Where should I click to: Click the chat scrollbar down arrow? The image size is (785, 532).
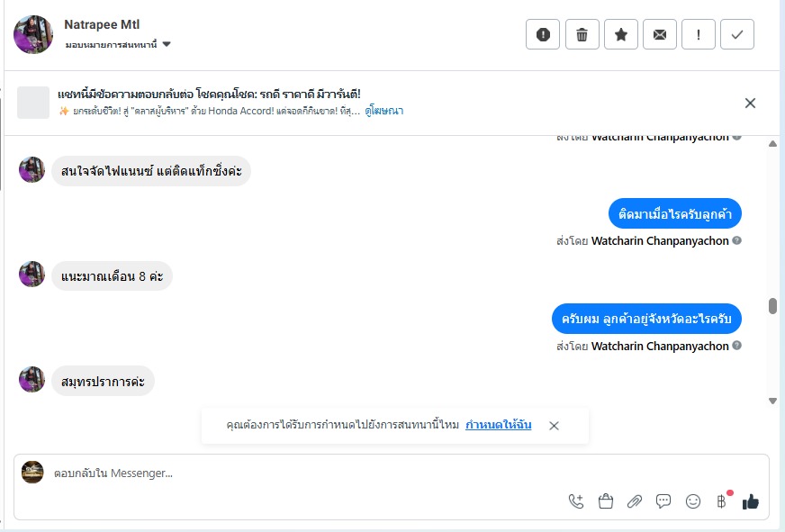pyautogui.click(x=772, y=401)
